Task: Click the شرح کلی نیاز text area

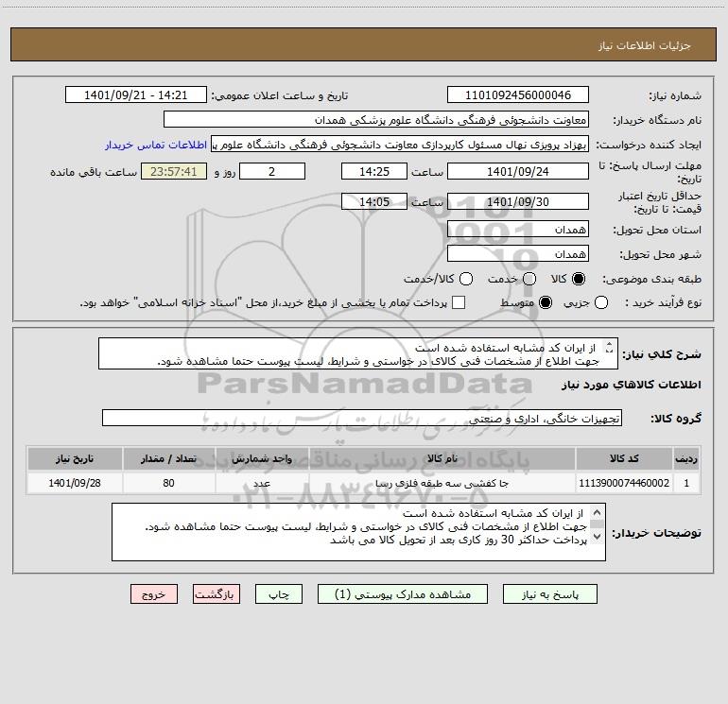Action: pos(358,353)
